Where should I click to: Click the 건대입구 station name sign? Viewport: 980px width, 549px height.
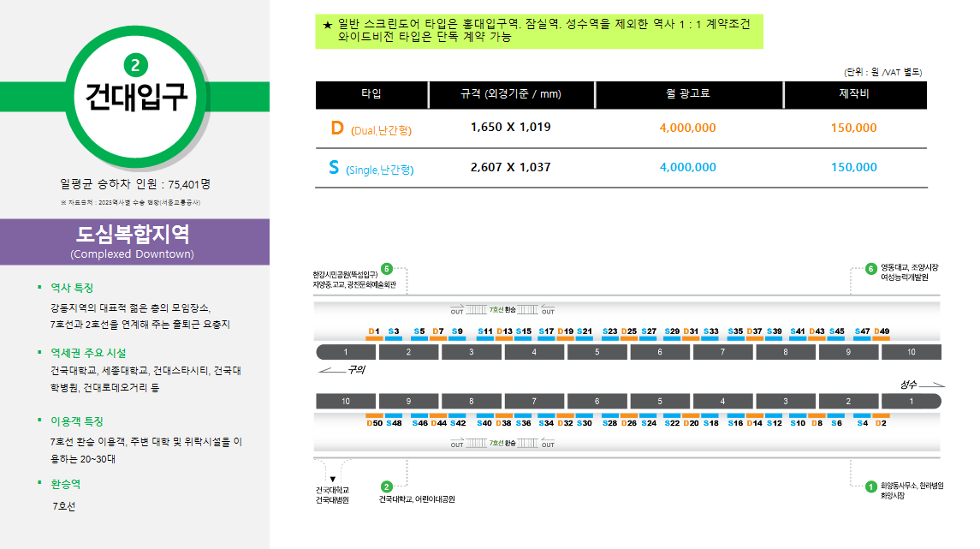135,97
